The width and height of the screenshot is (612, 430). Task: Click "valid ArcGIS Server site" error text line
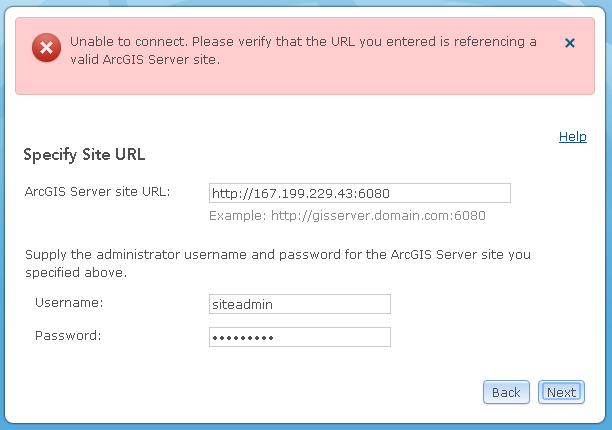(144, 59)
